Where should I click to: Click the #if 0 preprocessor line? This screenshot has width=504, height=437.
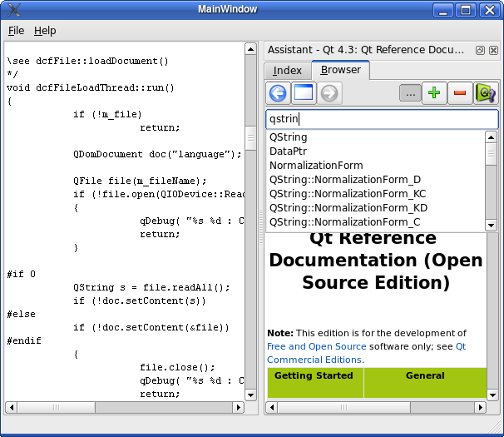tap(22, 274)
